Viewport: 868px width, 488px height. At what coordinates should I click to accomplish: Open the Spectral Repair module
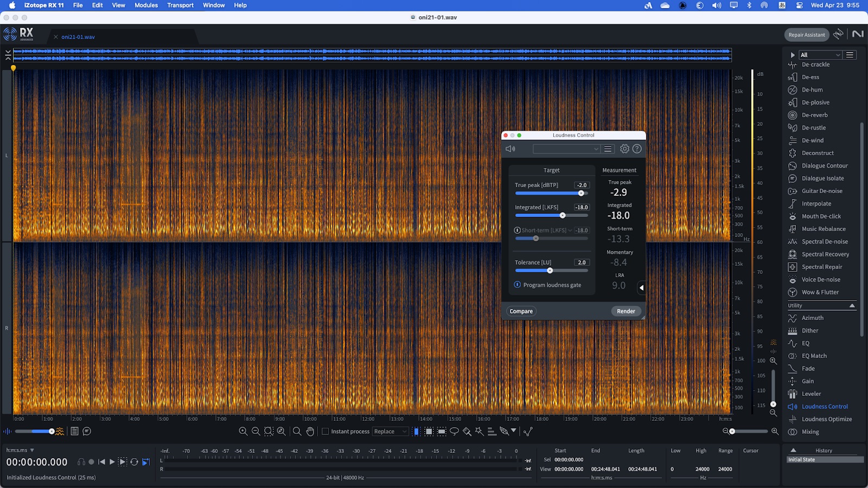(x=821, y=267)
